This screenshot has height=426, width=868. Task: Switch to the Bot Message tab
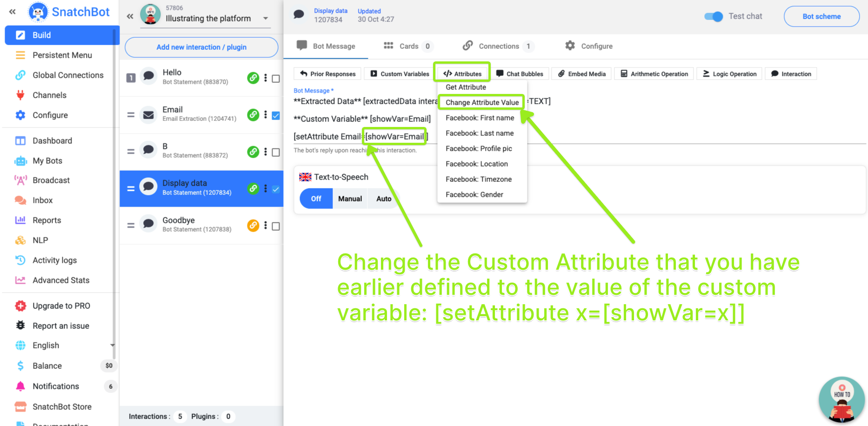tap(326, 46)
